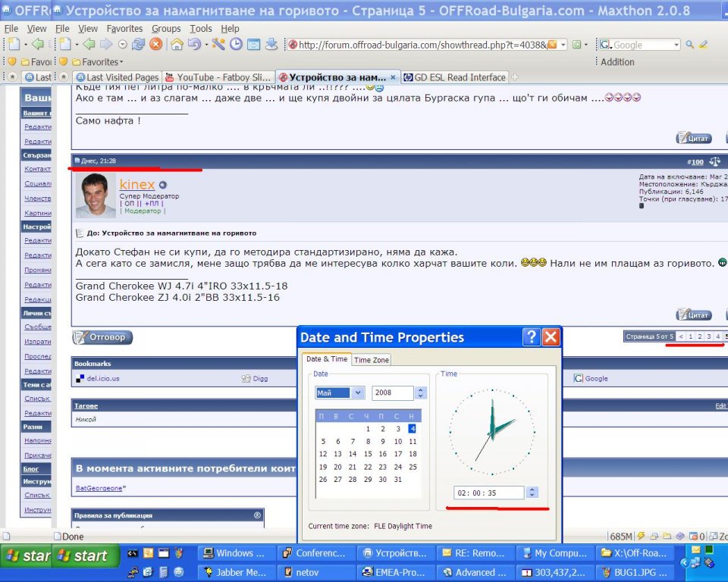Select day 15 in the calendar
Screen dimensions: 728x582
(x=368, y=454)
